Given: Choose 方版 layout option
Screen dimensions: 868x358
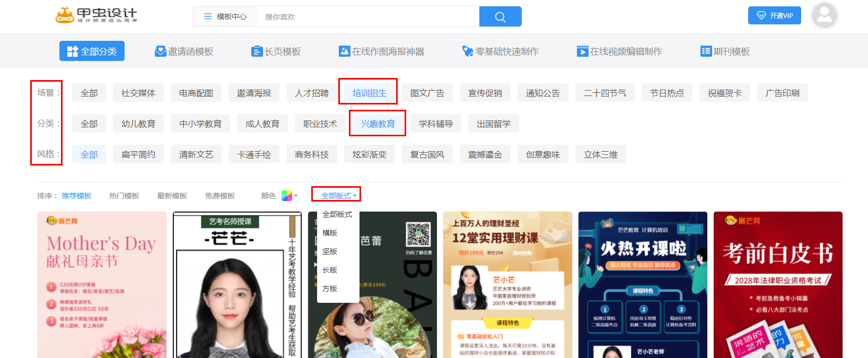Looking at the screenshot, I should coord(330,289).
